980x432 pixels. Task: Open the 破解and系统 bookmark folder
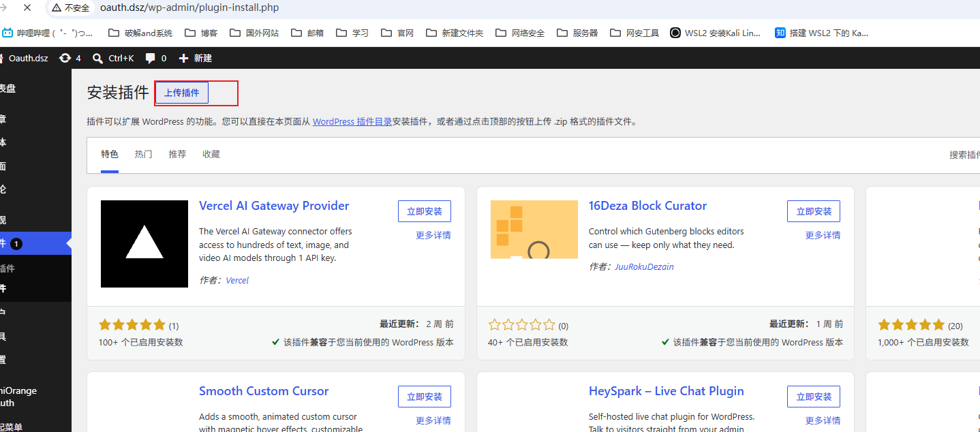pyautogui.click(x=140, y=33)
